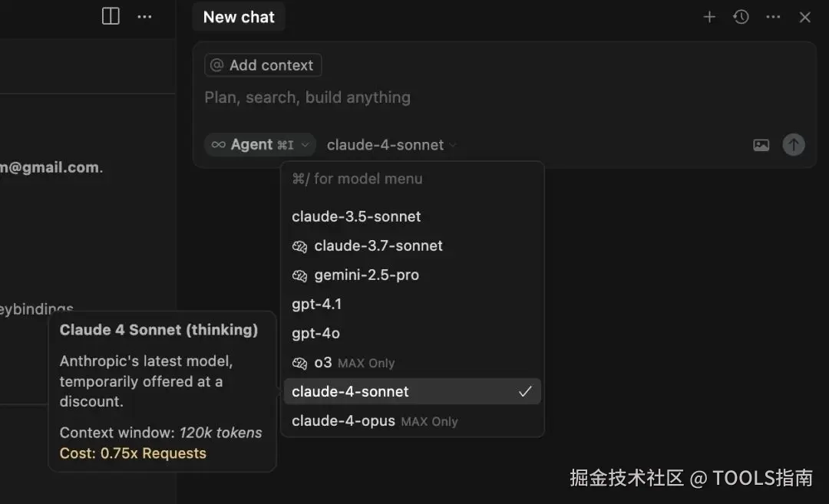The height and width of the screenshot is (504, 829).
Task: Send message with arrow-up button
Action: 794,144
